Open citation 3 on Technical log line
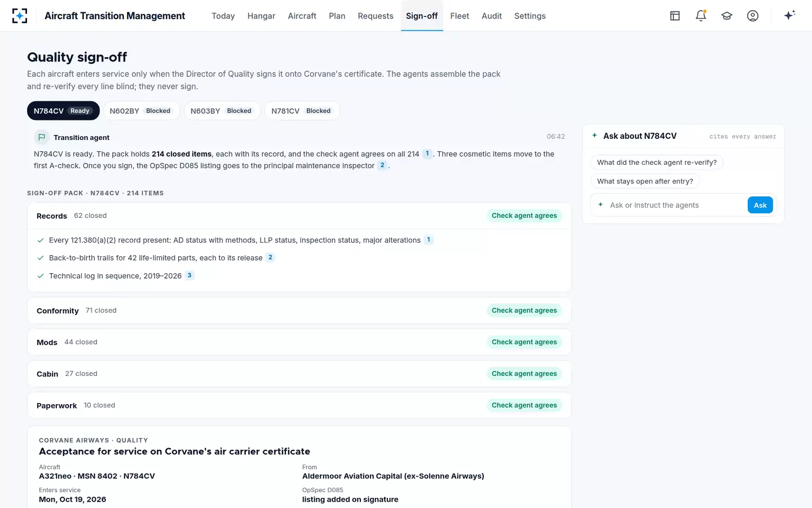The height and width of the screenshot is (508, 812). [x=189, y=275]
